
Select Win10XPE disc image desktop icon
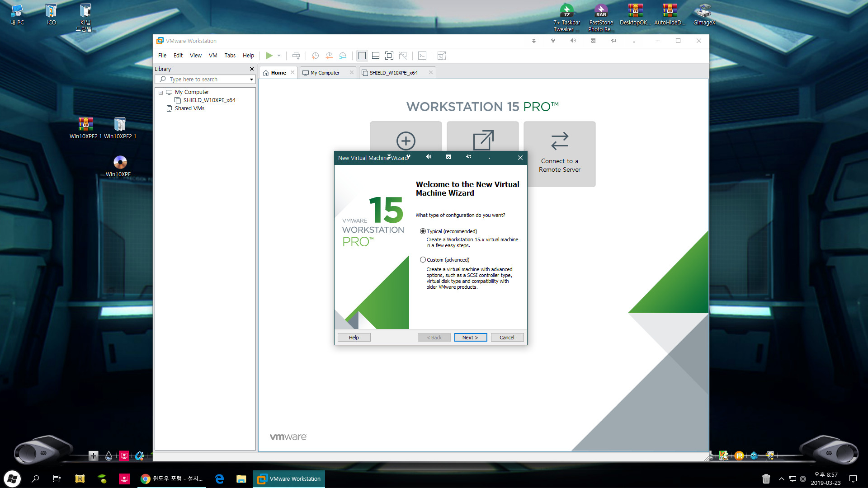tap(120, 166)
